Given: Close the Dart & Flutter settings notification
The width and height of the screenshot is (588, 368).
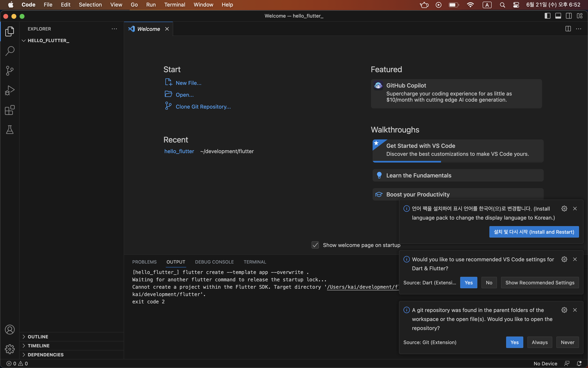Looking at the screenshot, I should (x=575, y=259).
